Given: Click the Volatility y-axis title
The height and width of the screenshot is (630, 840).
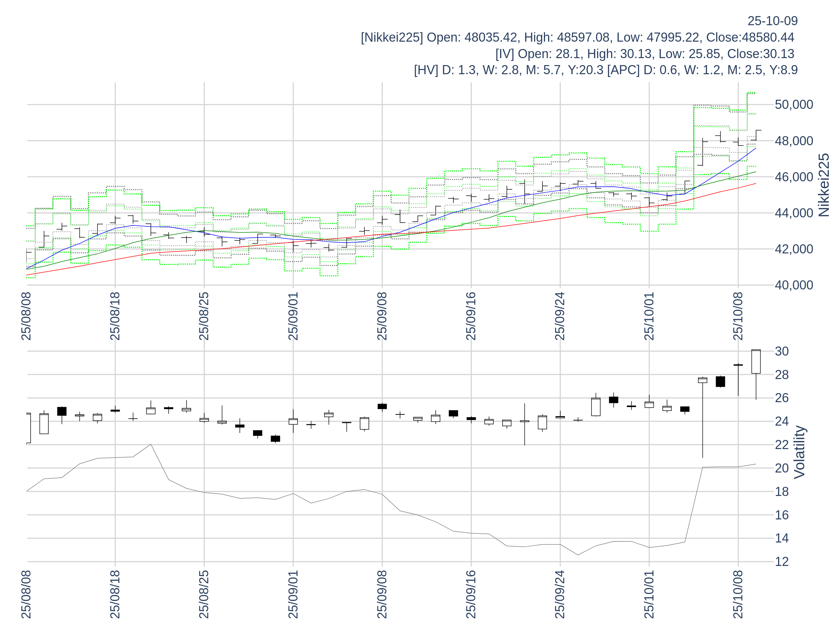Looking at the screenshot, I should coord(799,452).
